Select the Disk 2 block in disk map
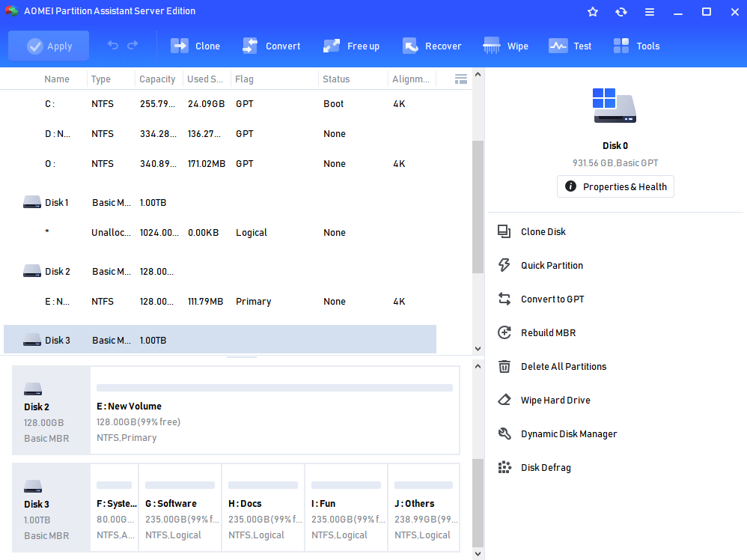This screenshot has width=747, height=560. (51, 410)
